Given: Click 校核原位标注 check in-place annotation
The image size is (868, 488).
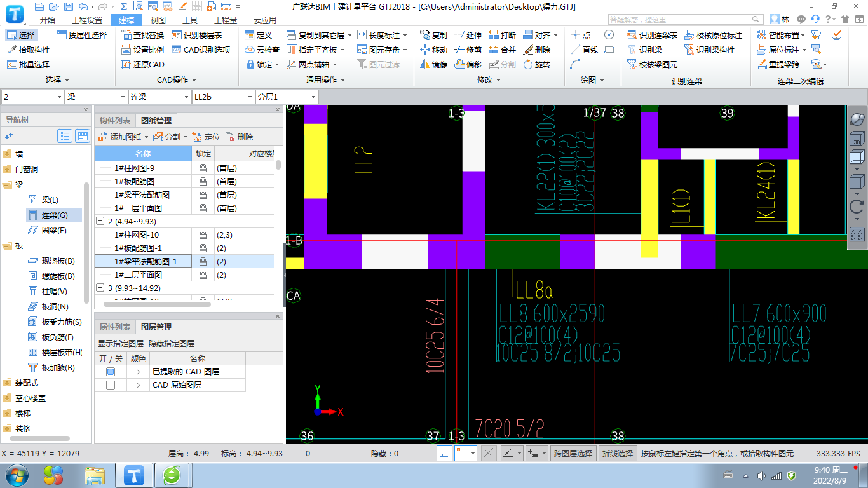Looking at the screenshot, I should pos(713,35).
